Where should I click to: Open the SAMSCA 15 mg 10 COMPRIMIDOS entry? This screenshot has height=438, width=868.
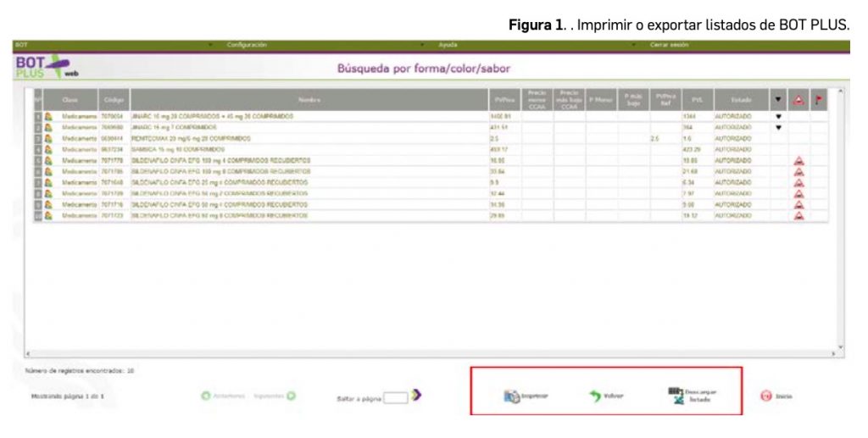tap(177, 148)
